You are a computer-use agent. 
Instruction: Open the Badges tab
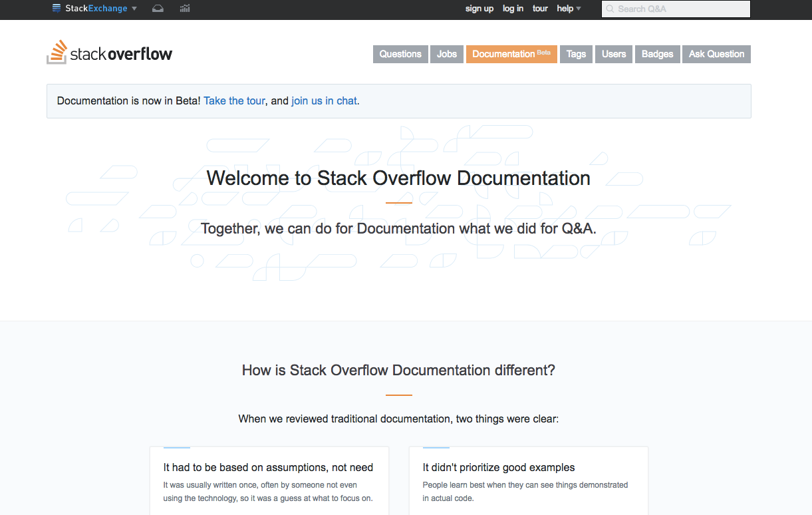pyautogui.click(x=658, y=54)
